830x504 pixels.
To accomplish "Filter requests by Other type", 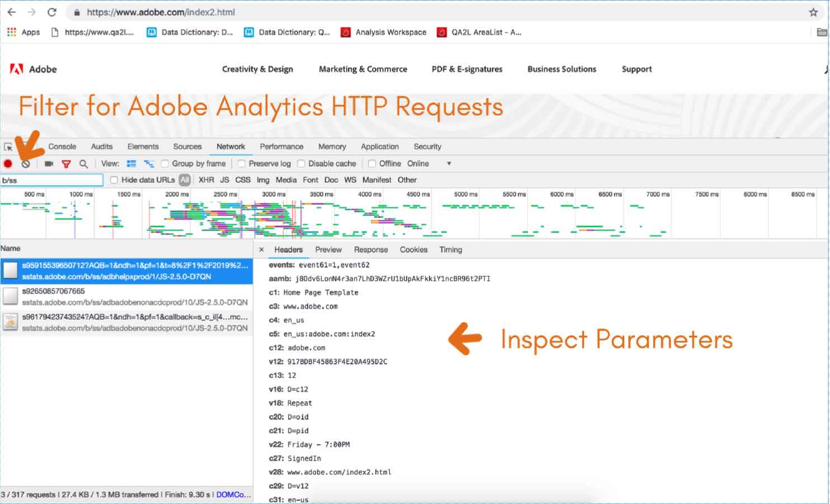I will click(407, 180).
